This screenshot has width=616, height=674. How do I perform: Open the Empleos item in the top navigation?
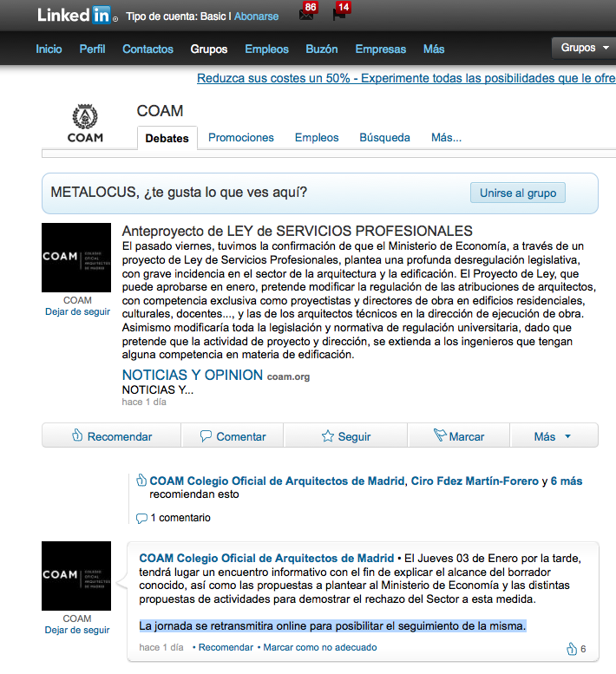point(266,49)
